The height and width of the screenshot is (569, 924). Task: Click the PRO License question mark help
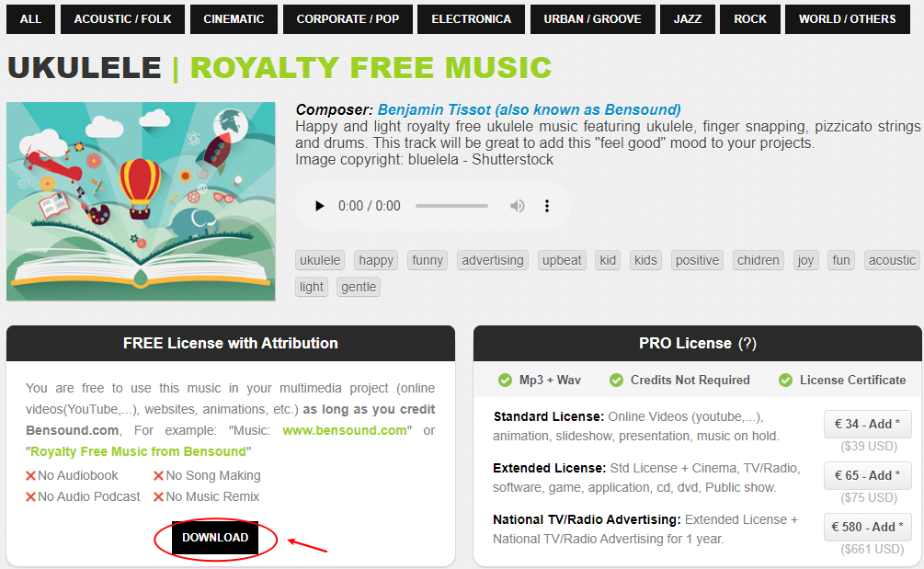[x=747, y=344]
